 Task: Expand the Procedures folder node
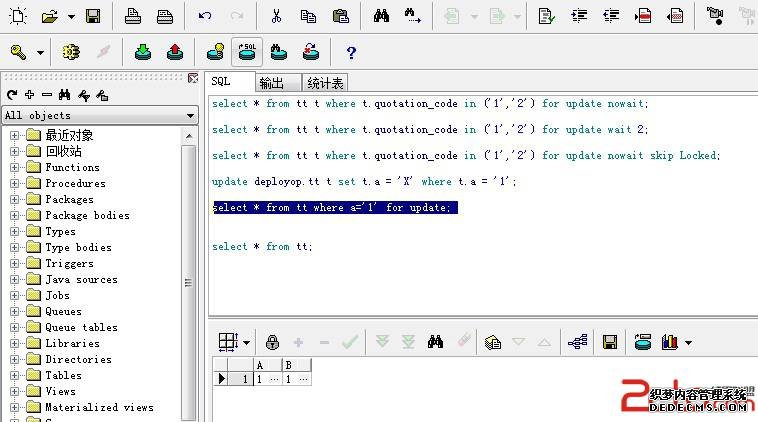tap(15, 183)
